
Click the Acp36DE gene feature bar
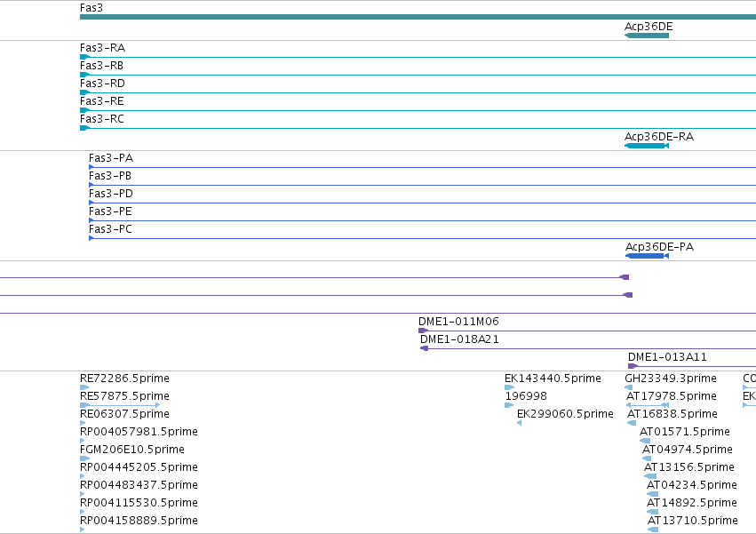647,36
